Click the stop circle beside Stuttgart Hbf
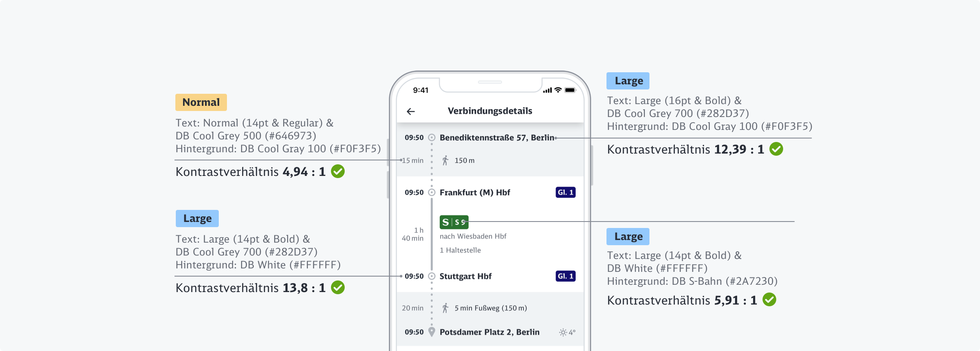The height and width of the screenshot is (351, 980). click(432, 276)
